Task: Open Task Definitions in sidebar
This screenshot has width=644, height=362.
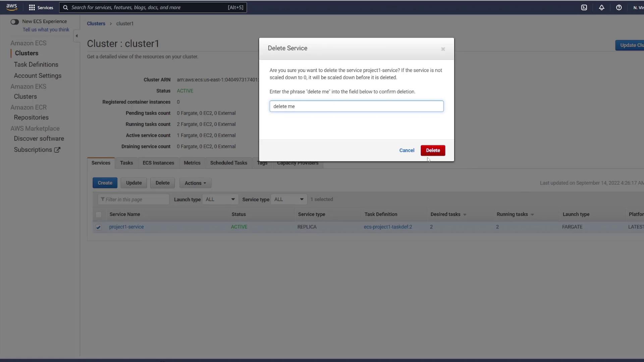Action: pyautogui.click(x=36, y=64)
